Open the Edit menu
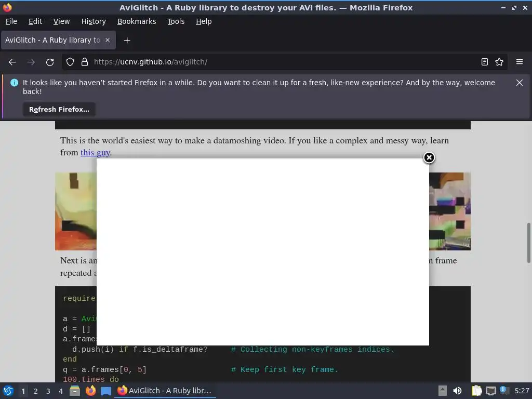 [x=35, y=21]
